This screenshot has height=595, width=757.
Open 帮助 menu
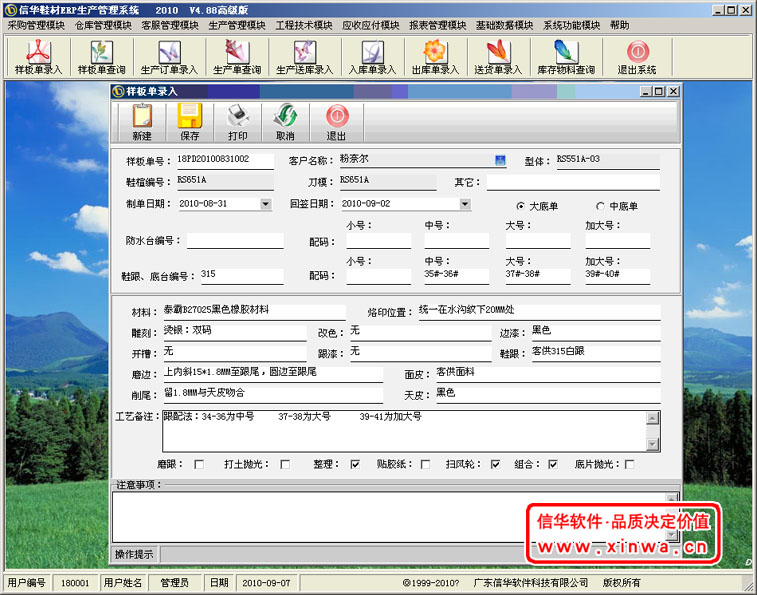pos(620,26)
